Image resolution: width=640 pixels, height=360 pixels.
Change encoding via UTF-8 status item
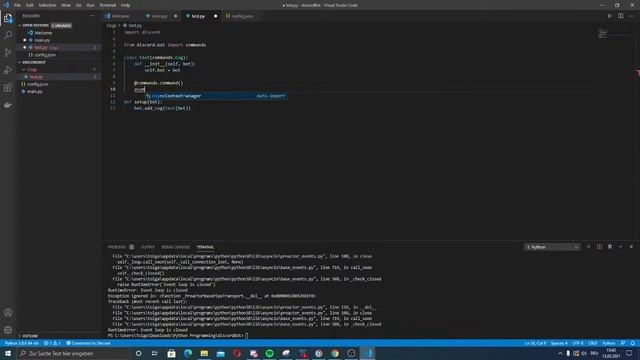[578, 343]
